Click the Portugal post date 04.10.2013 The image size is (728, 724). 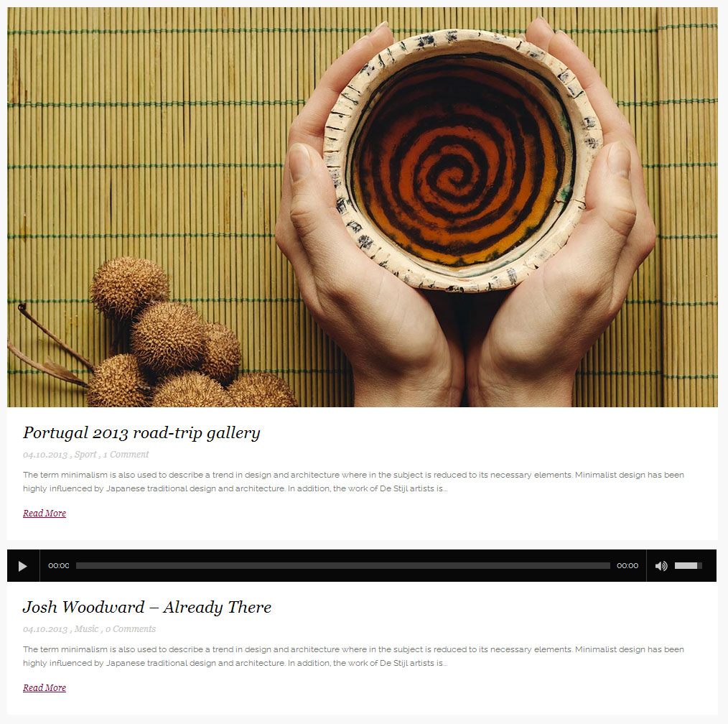click(45, 455)
